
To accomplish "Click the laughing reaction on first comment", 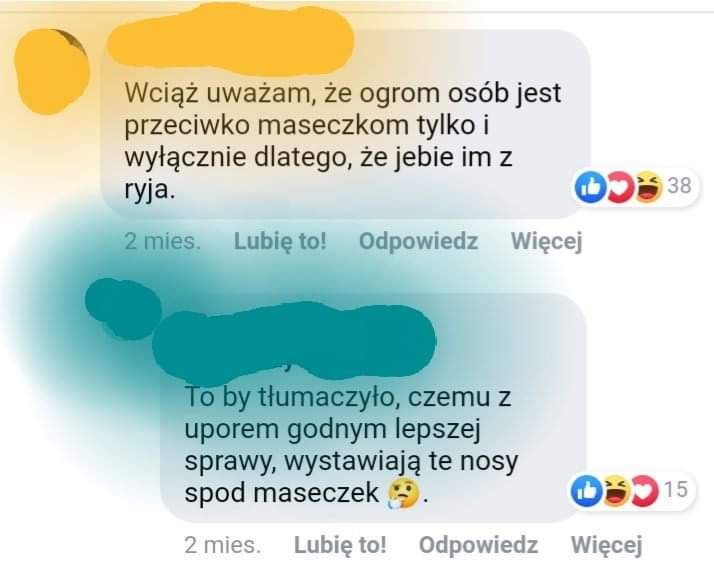I will pyautogui.click(x=648, y=187).
